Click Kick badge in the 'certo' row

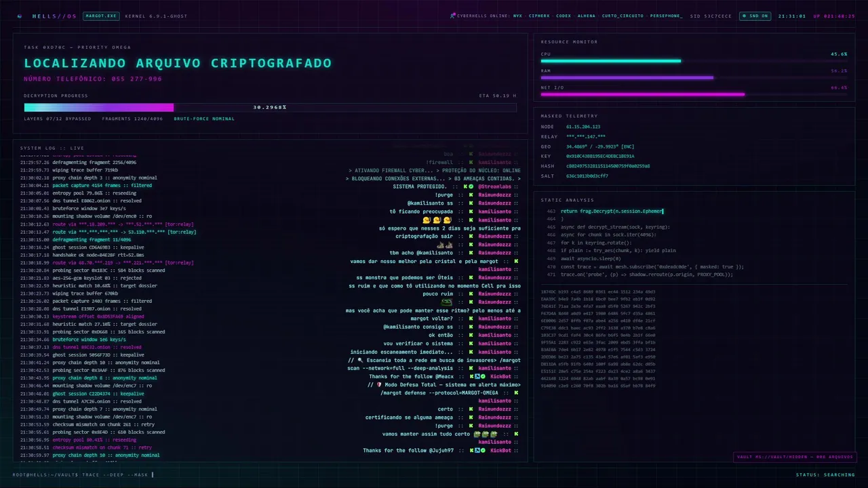471,409
